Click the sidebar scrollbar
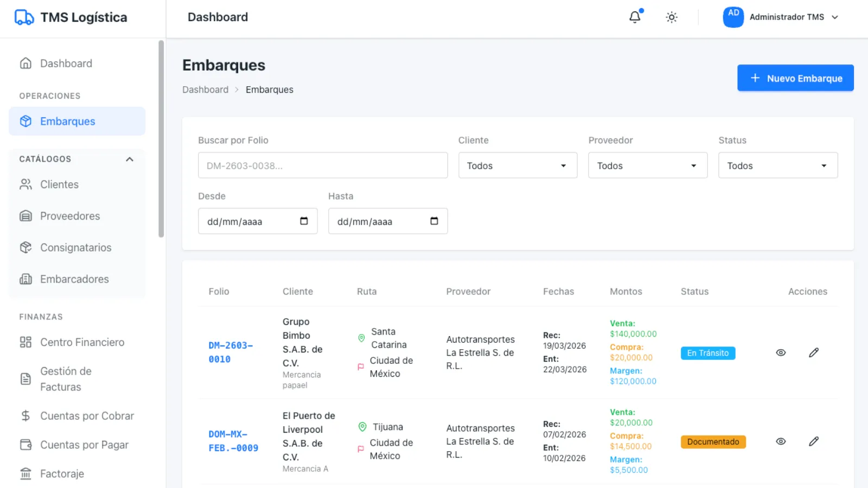Screen dimensions: 868x488 [161, 139]
